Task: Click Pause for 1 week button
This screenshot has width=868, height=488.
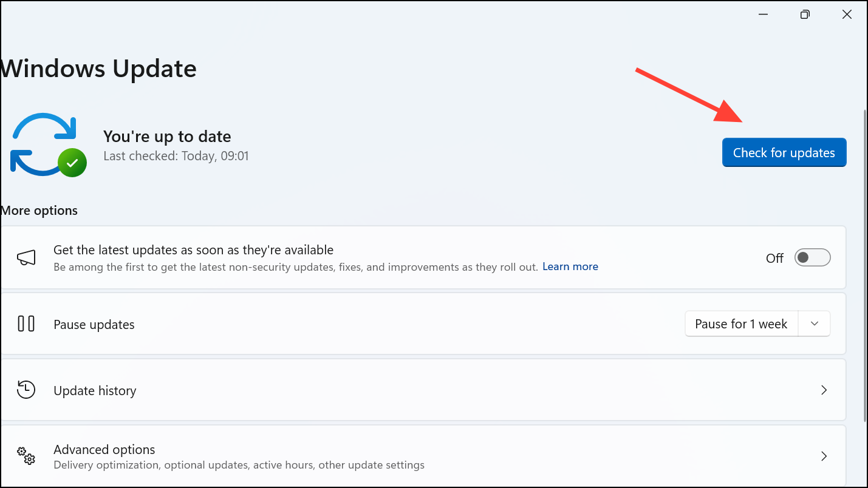Action: 741,324
